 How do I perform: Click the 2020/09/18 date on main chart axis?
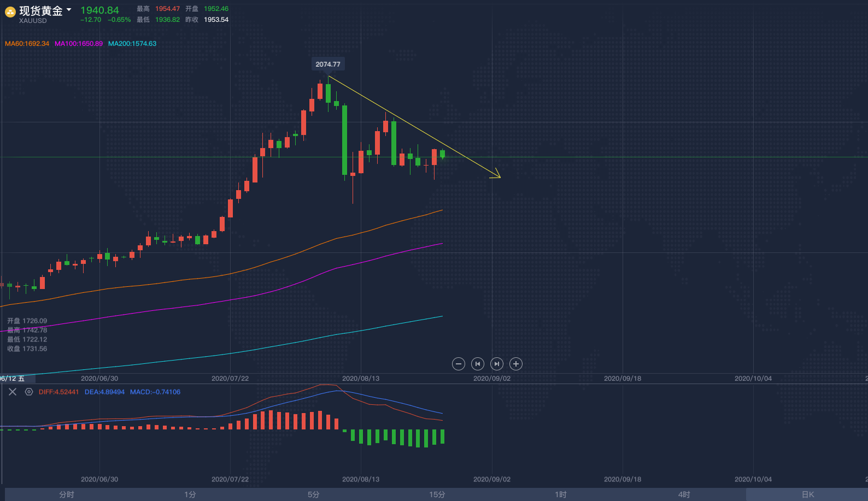[623, 378]
